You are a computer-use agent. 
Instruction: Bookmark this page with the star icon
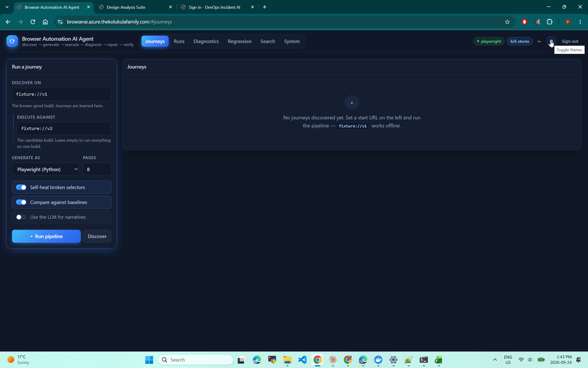coord(507,22)
